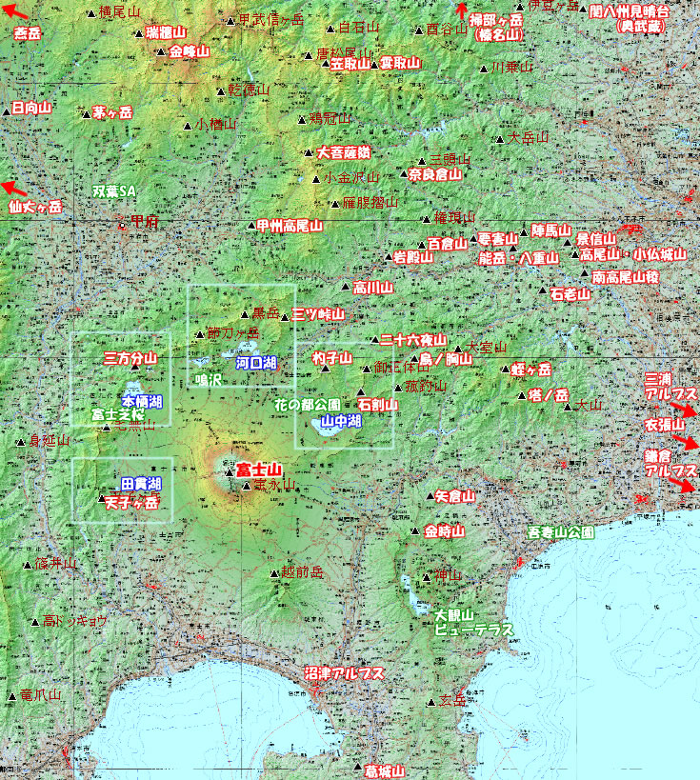Image resolution: width=700 pixels, height=780 pixels.
Task: Click the 沼津アルプス label
Action: [344, 672]
